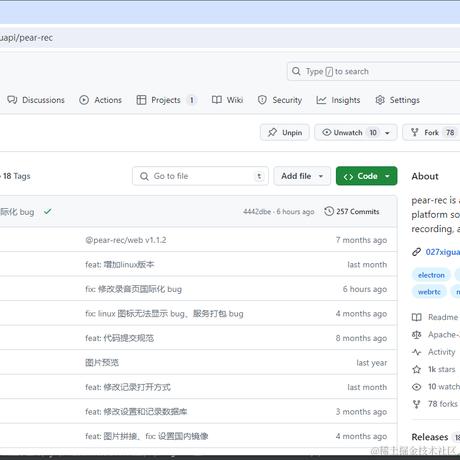Click the magnifier in Go to file

pos(144,176)
